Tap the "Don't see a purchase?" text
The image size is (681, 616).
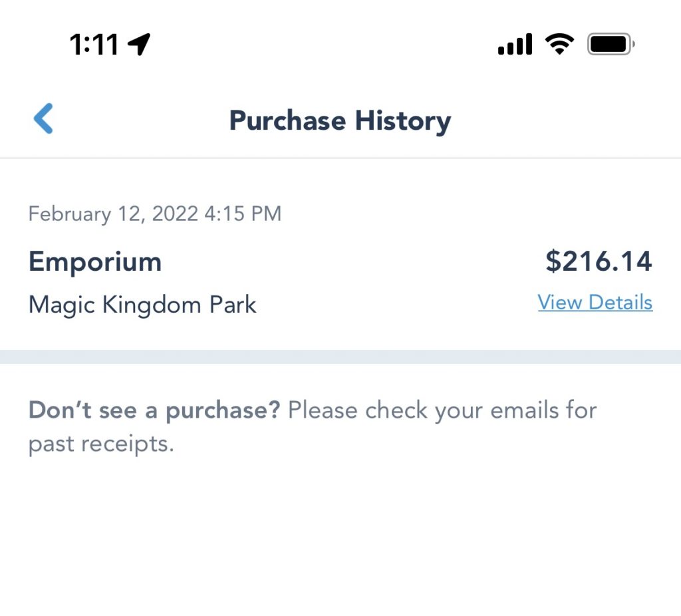[x=154, y=410]
